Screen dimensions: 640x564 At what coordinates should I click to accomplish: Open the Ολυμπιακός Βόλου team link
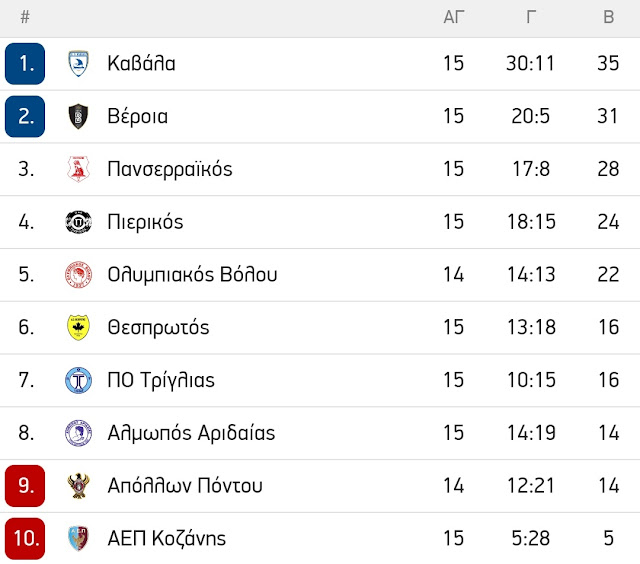click(x=192, y=275)
